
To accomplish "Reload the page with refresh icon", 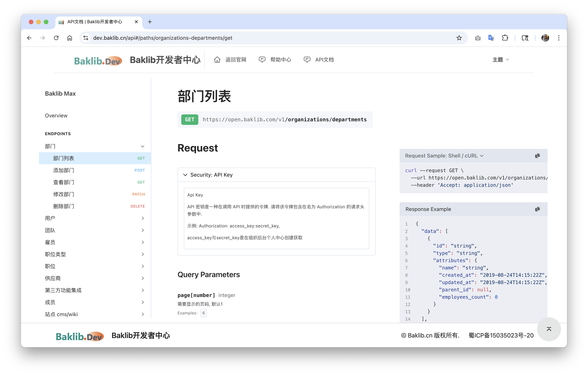I will click(56, 38).
